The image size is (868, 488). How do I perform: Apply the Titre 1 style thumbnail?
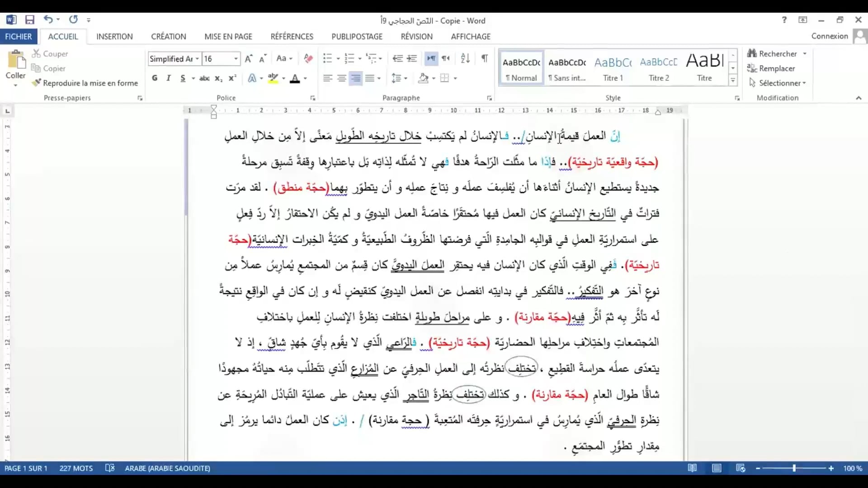[613, 68]
